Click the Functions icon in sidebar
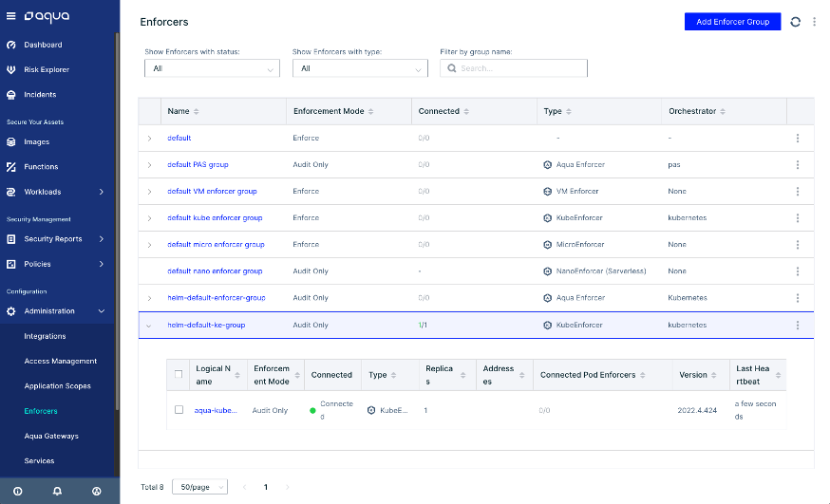 11,167
